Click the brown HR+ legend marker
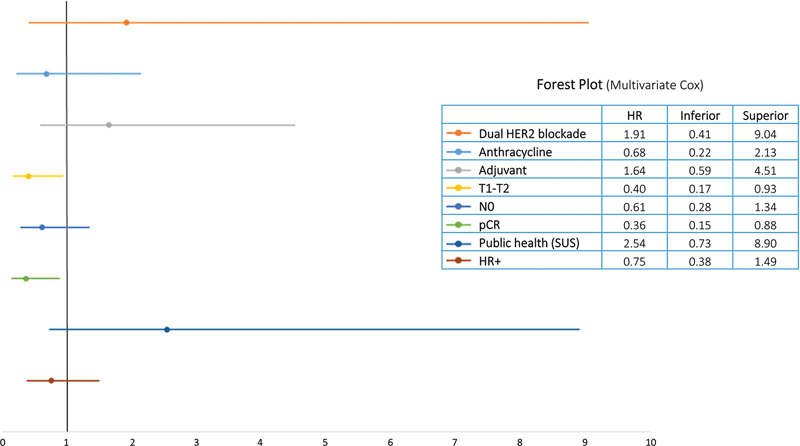800x446 pixels. click(458, 260)
